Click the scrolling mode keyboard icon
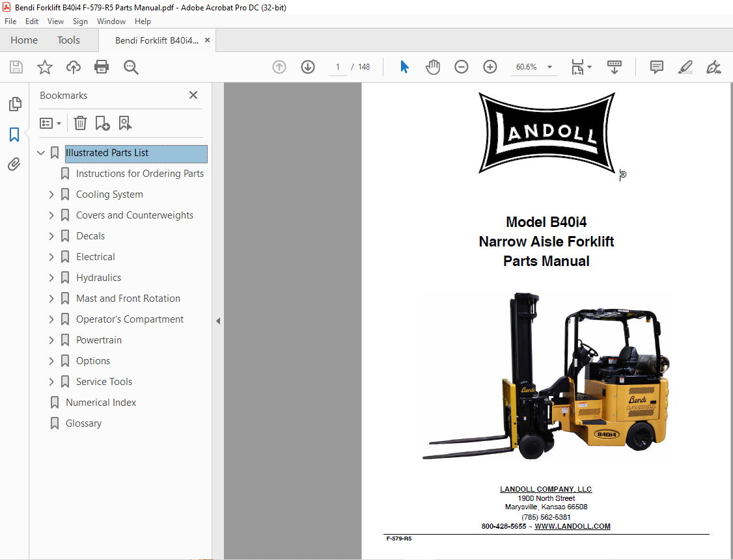 click(615, 67)
